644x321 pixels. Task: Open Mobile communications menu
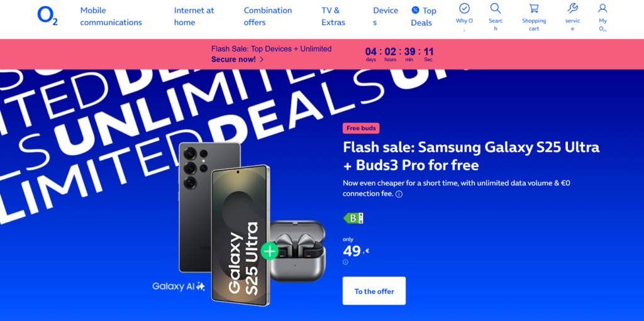(111, 16)
